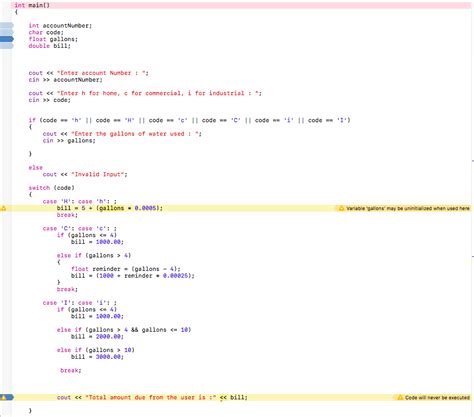Toggle breakpoint on the double bill line
474x417 pixels.
point(7,46)
